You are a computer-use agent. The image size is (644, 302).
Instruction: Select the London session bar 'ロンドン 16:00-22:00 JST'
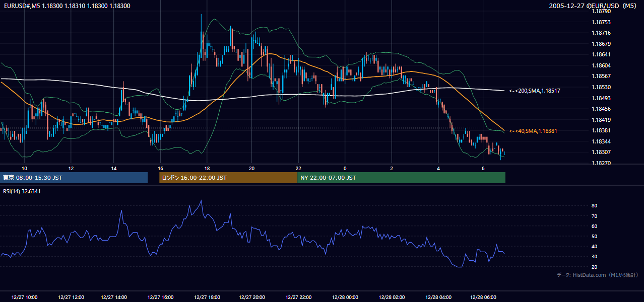228,178
